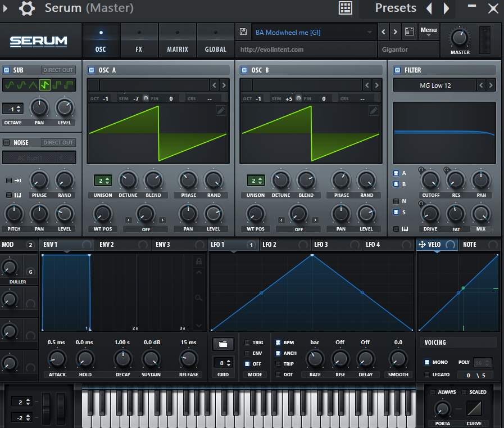Open the preset name dropdown

point(314,32)
